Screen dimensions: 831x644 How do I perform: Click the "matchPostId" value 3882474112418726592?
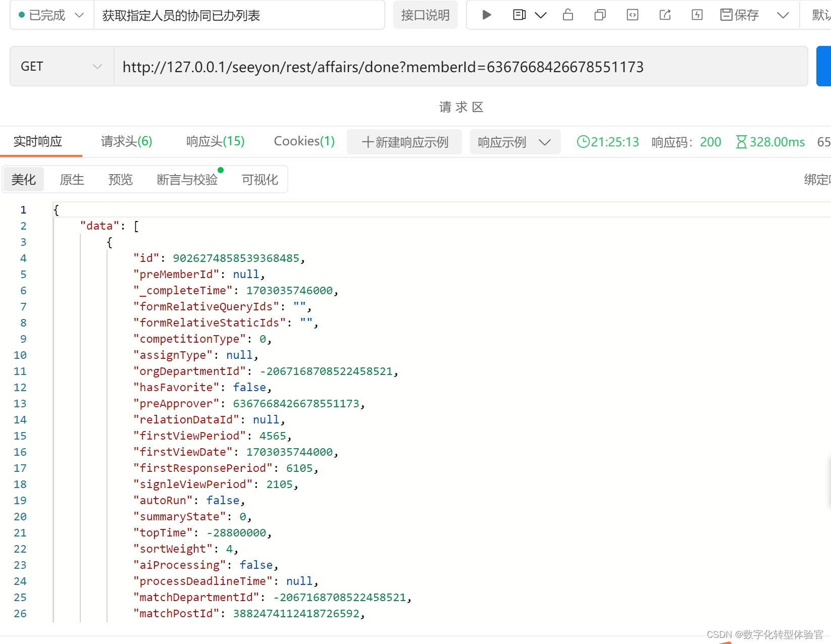[x=296, y=613]
